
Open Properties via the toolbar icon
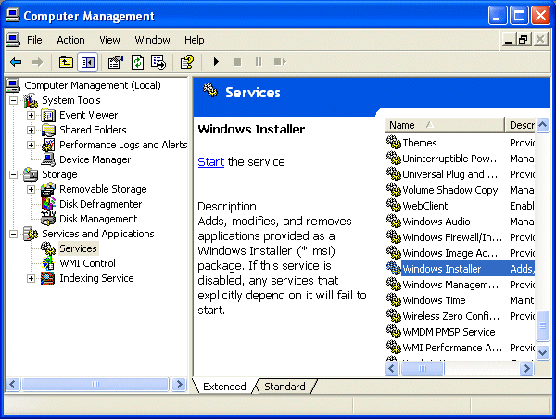pos(115,62)
